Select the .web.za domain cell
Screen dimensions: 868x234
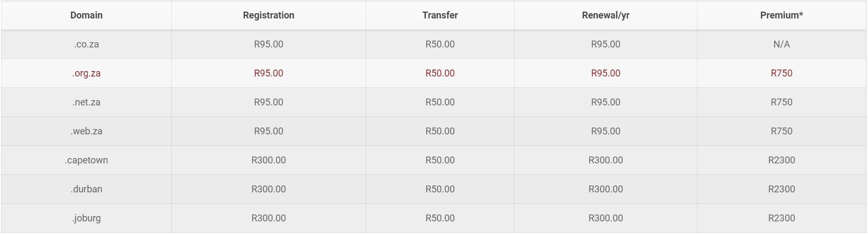tap(86, 131)
